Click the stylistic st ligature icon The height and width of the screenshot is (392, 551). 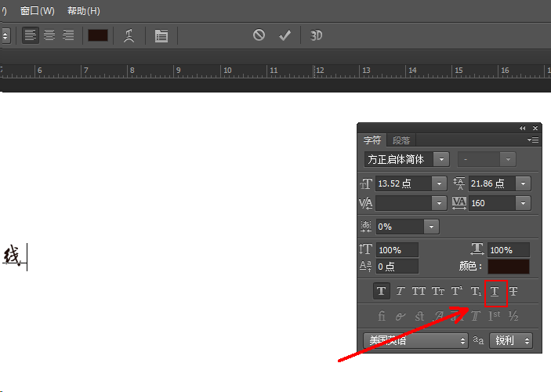pos(419,316)
